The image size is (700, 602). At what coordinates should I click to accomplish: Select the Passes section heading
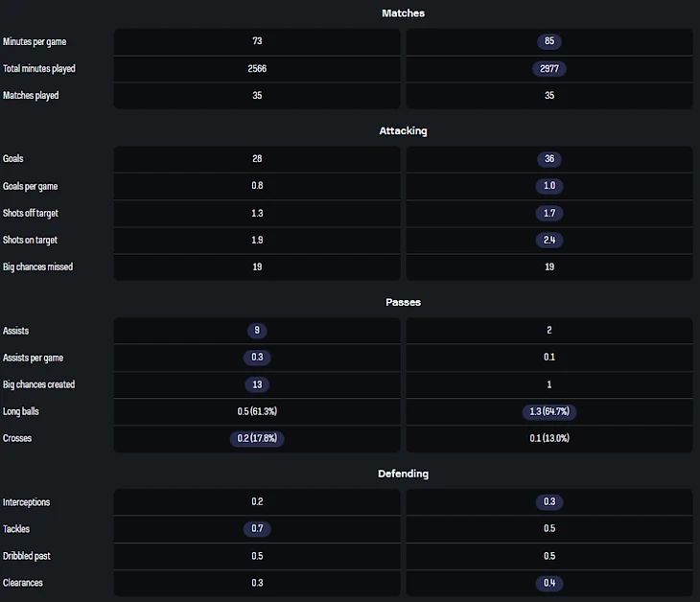[x=403, y=302]
